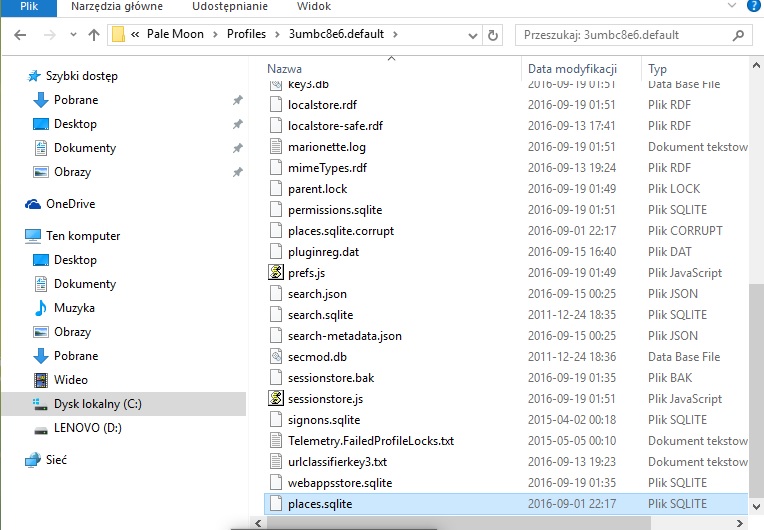
Task: Select prefs.js script file icon
Action: (276, 272)
